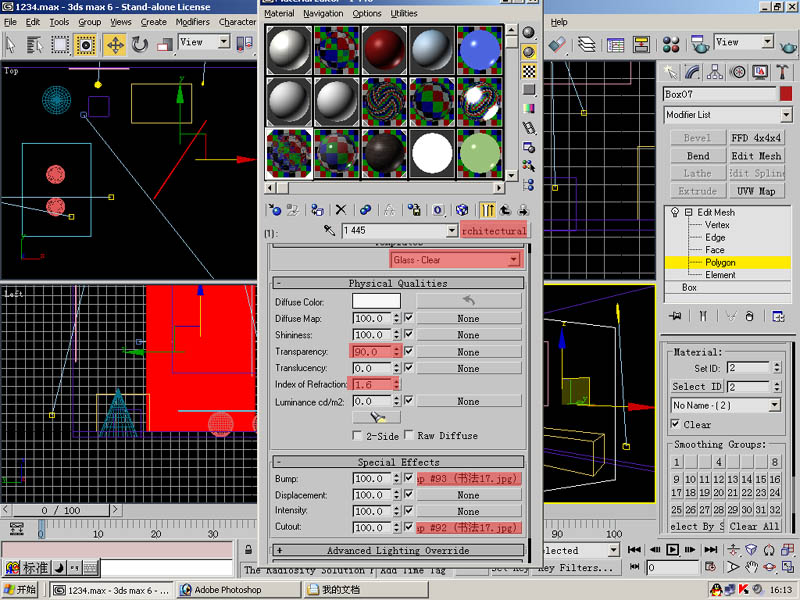
Task: Open the material name dropdown showing 1 445
Action: point(452,231)
